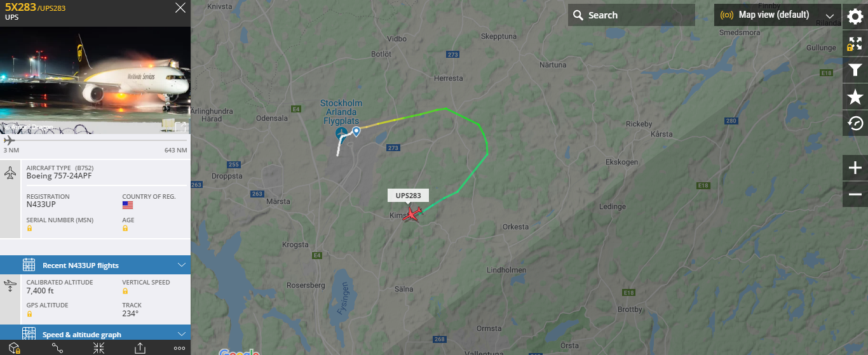The width and height of the screenshot is (868, 355).
Task: Open the three-dot more options menu
Action: (179, 348)
